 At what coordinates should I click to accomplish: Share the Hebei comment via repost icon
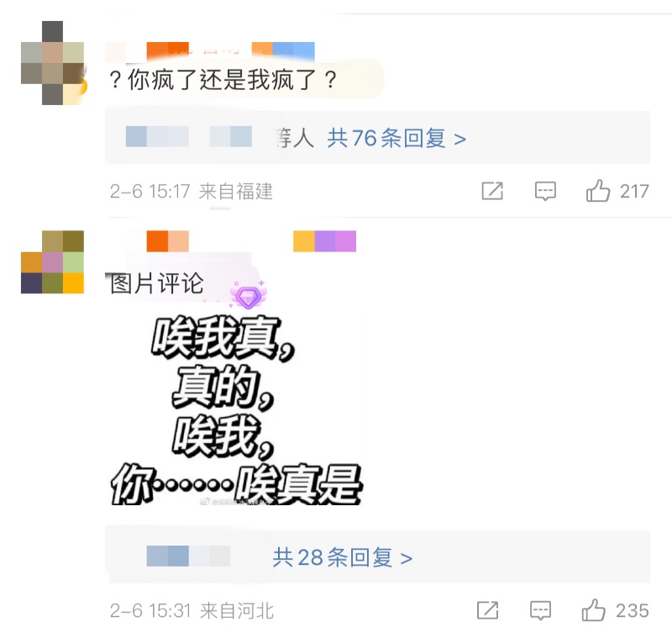click(x=488, y=610)
